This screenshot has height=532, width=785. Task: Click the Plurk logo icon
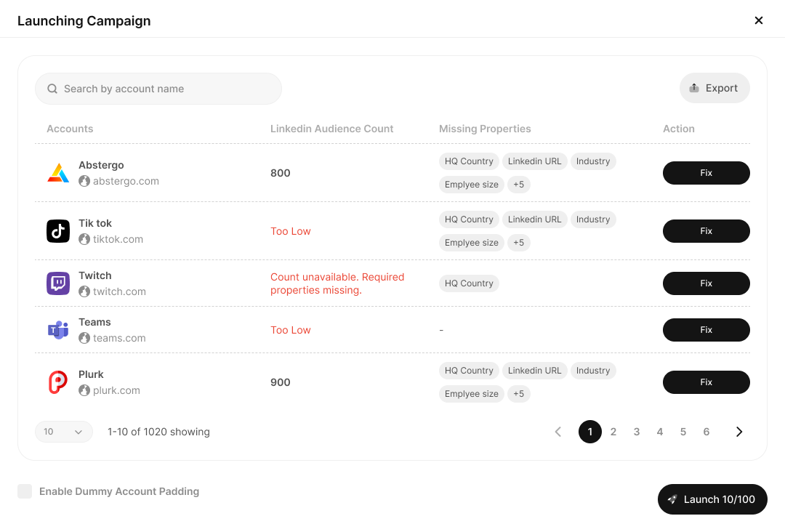point(58,382)
